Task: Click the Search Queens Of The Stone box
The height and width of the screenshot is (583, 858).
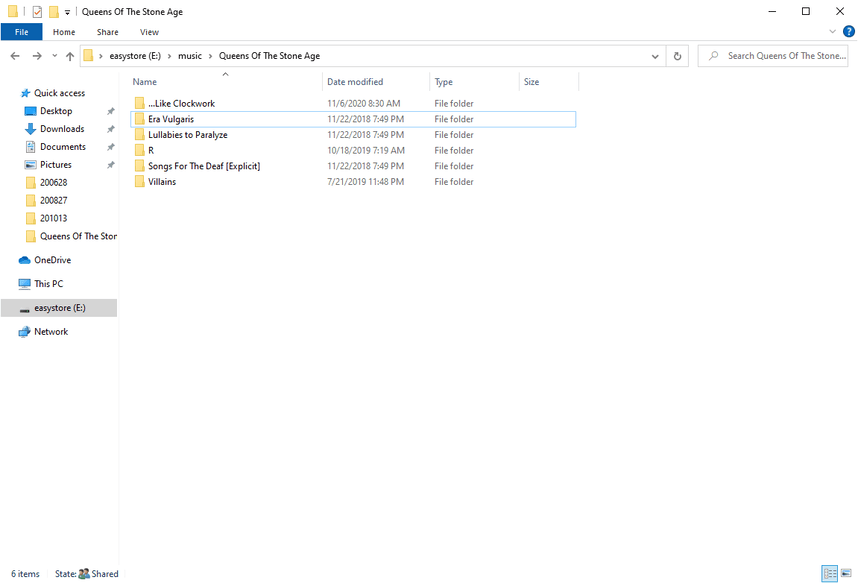Action: pos(773,56)
